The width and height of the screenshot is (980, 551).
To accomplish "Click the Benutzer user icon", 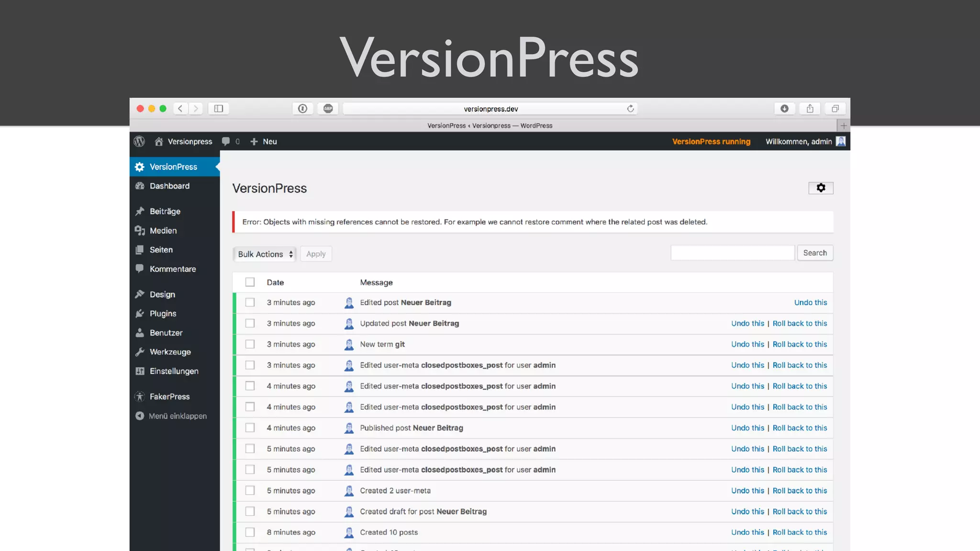I will coord(140,332).
